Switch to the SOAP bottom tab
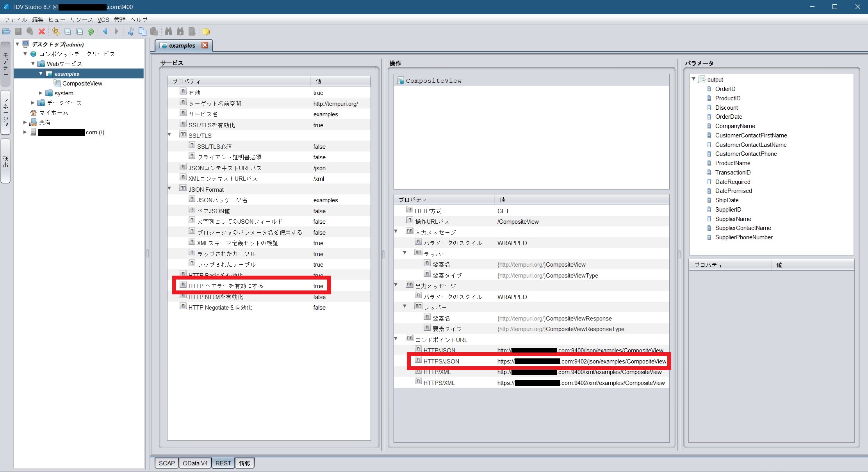This screenshot has width=868, height=472. 167,463
